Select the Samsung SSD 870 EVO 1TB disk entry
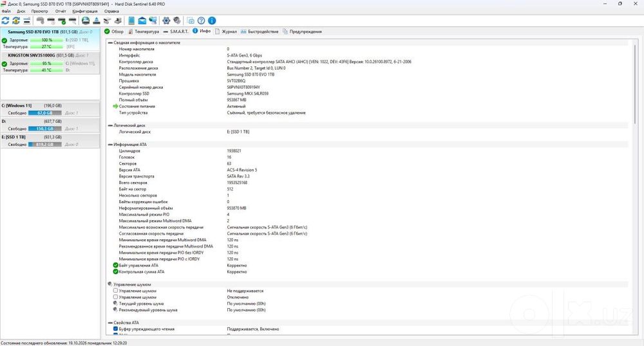Image resolution: width=644 pixels, height=346 pixels. click(x=50, y=39)
